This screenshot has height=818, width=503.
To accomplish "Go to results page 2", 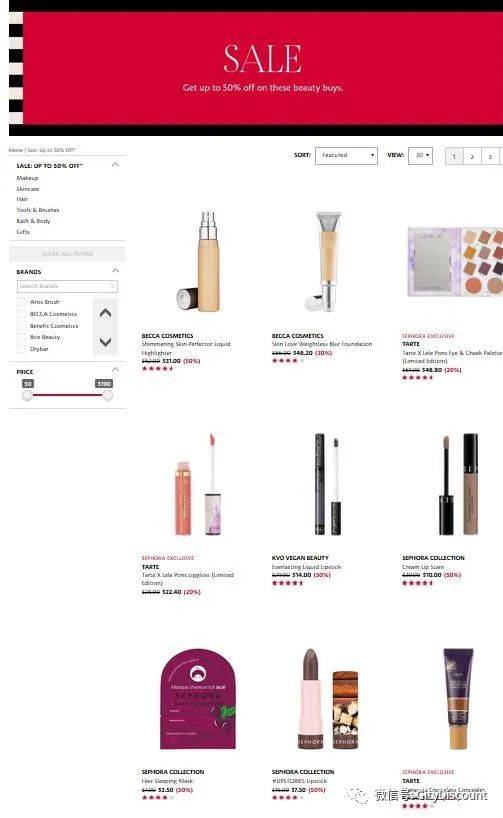I will coord(472,157).
